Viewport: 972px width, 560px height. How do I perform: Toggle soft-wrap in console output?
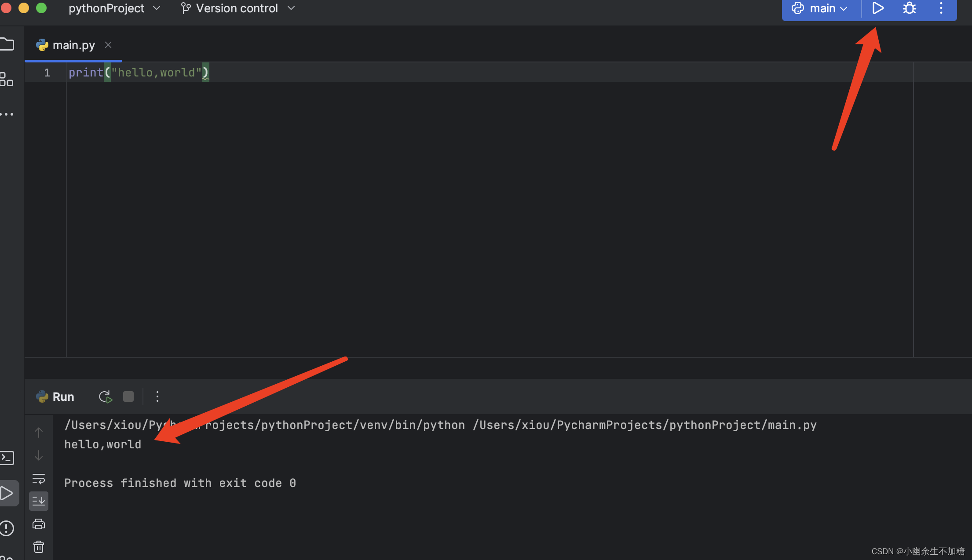point(39,478)
